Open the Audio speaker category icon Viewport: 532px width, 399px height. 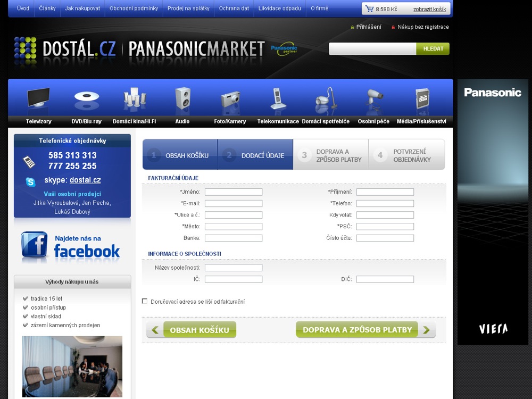[x=182, y=99]
